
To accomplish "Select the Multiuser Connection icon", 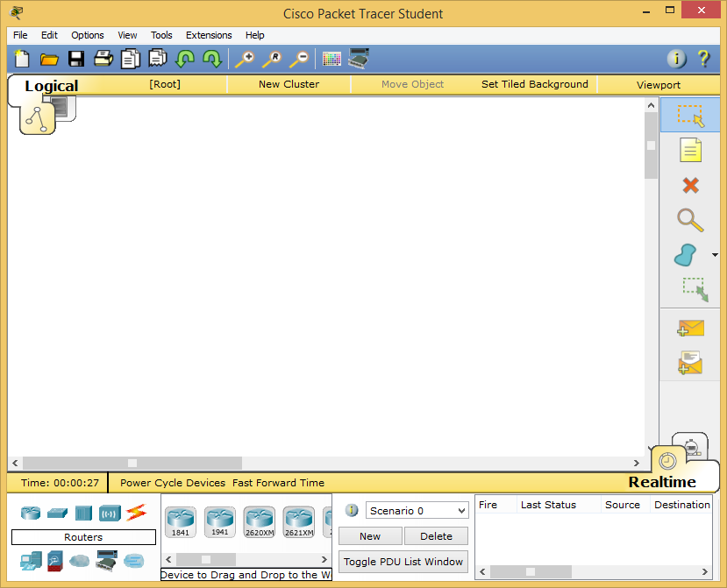I will [x=134, y=561].
